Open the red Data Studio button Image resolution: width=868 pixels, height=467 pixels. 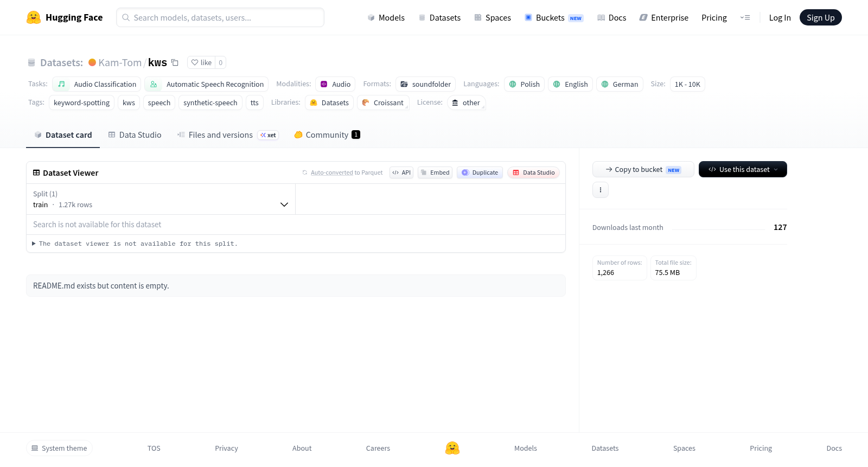(533, 172)
